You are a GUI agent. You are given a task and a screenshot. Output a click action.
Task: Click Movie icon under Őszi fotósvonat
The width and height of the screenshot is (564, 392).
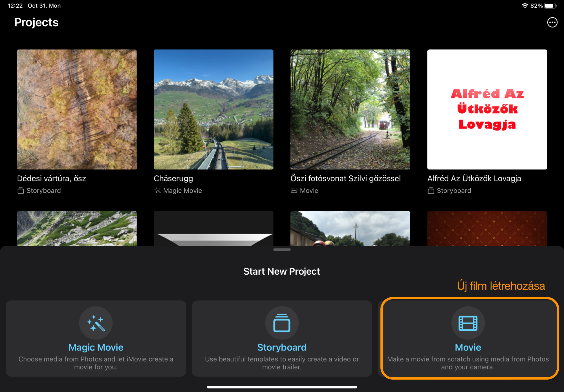coord(294,191)
